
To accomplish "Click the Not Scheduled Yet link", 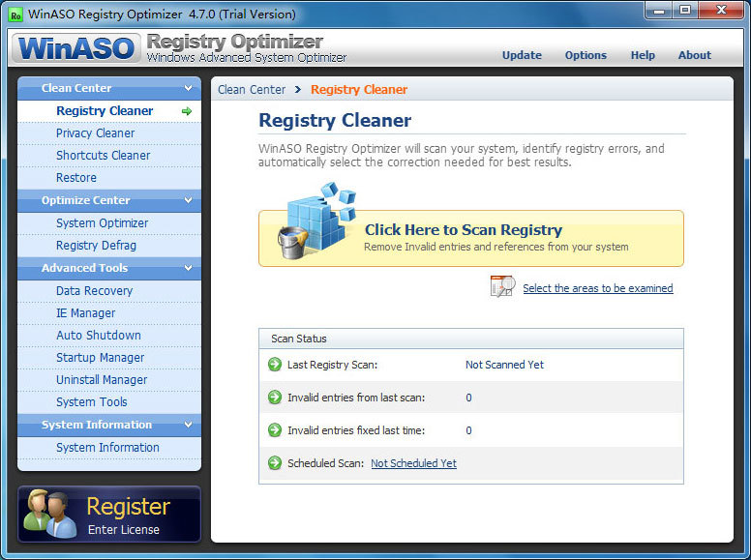I will tap(414, 463).
